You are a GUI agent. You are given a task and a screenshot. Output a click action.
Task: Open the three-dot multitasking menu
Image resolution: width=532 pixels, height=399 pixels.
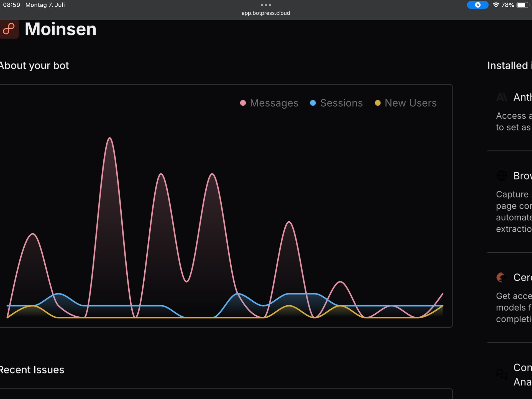[266, 5]
